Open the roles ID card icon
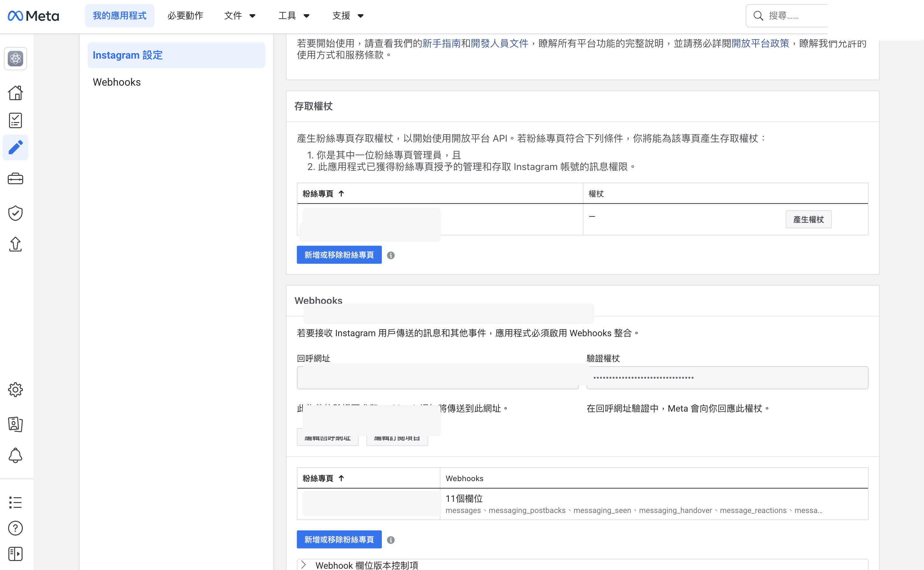Viewport: 924px width, 570px height. click(x=15, y=424)
